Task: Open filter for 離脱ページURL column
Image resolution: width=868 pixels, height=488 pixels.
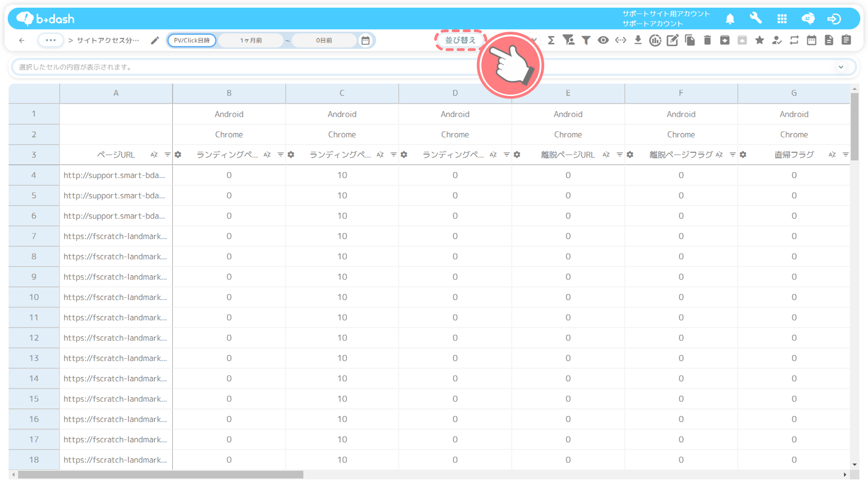Action: pyautogui.click(x=619, y=155)
